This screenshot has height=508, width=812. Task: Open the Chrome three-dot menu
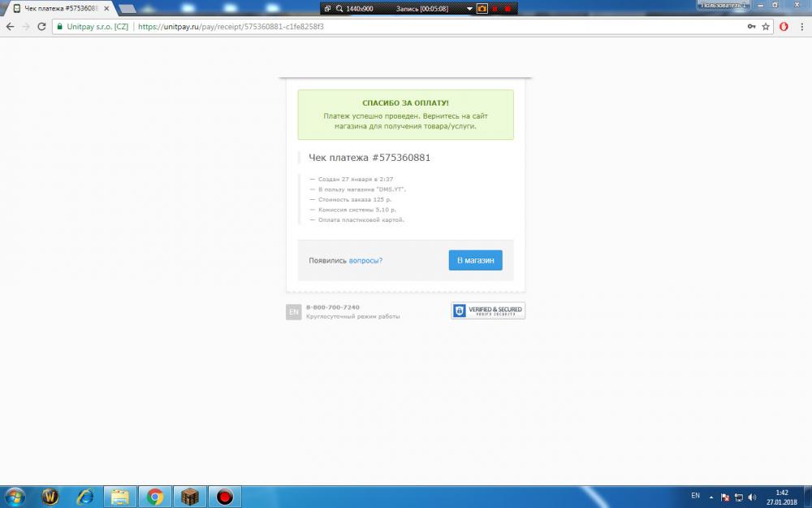[801, 26]
